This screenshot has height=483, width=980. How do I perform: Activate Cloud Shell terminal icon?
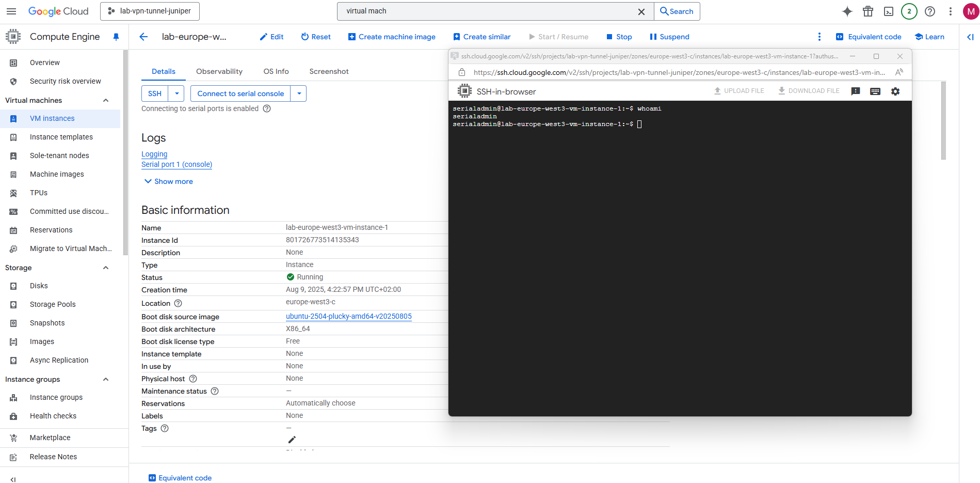pyautogui.click(x=889, y=11)
